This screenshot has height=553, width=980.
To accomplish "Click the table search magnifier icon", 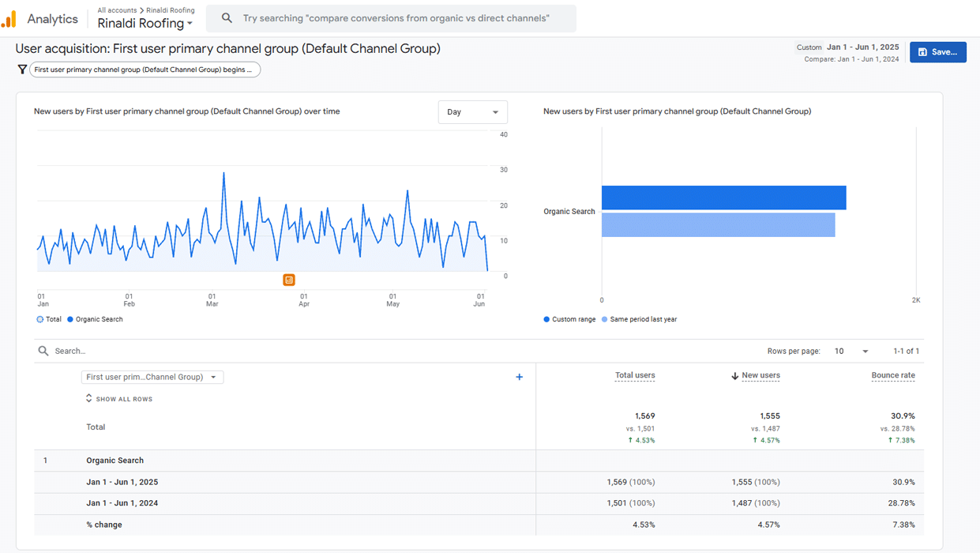I will pos(43,351).
